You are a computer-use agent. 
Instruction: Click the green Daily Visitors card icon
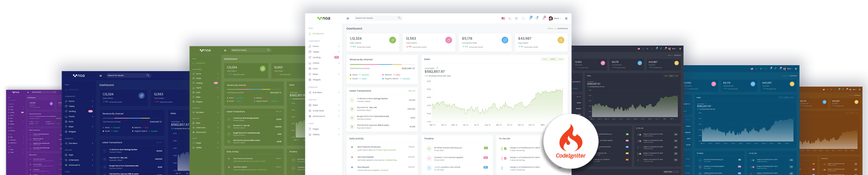click(x=393, y=40)
